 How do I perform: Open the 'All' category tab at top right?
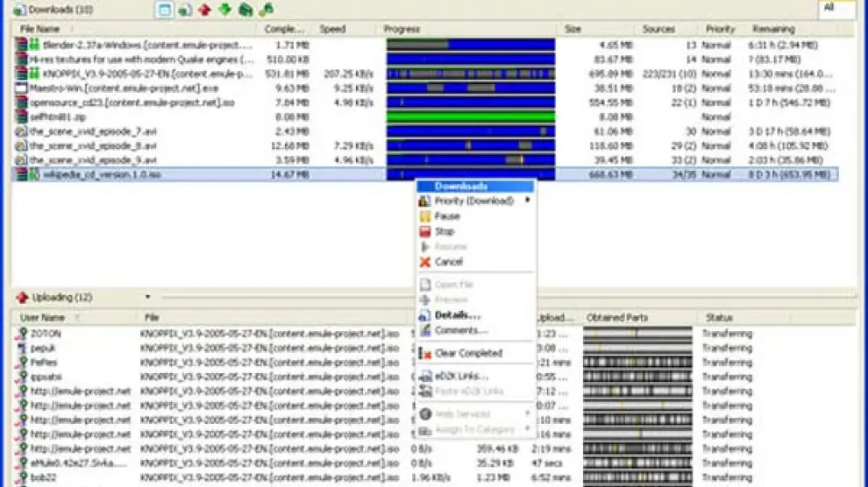click(836, 8)
